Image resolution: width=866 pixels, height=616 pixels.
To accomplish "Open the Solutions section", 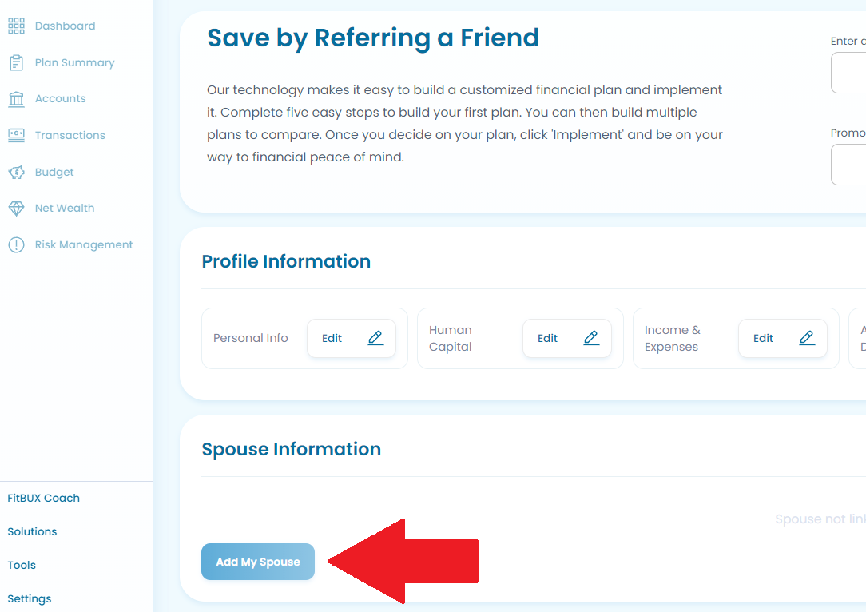I will point(32,532).
